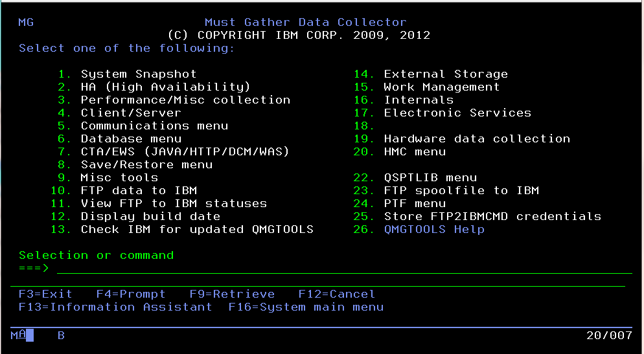Click the MG menu identifier text
This screenshot has width=644, height=354.
26,22
